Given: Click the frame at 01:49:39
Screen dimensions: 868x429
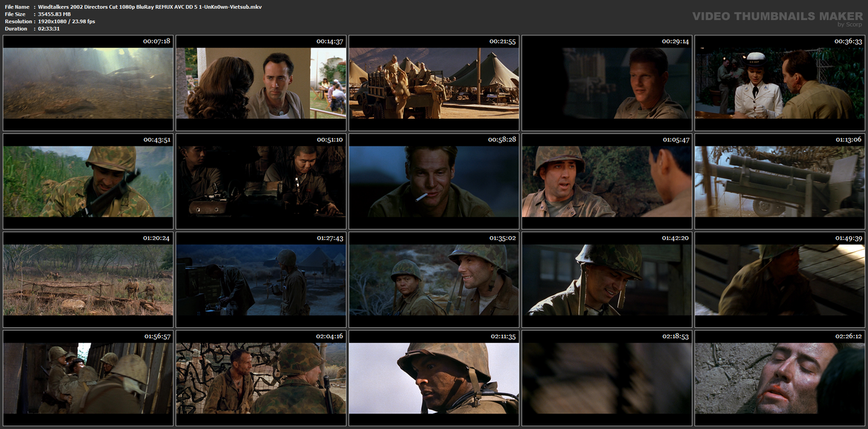Looking at the screenshot, I should coord(780,280).
